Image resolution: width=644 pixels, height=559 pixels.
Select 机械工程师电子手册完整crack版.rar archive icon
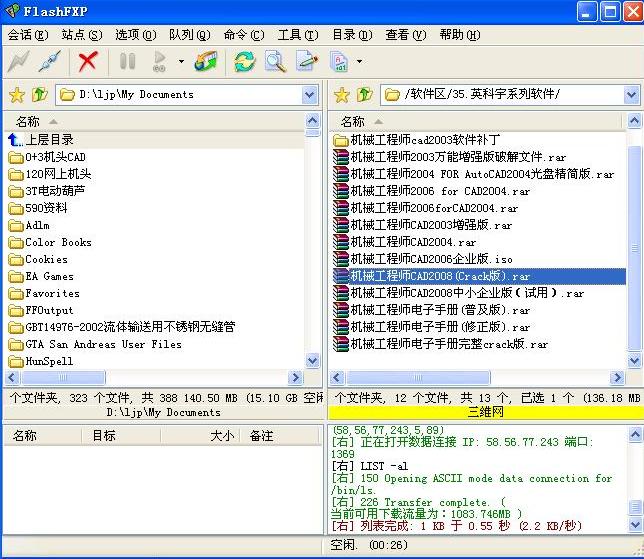(x=340, y=344)
